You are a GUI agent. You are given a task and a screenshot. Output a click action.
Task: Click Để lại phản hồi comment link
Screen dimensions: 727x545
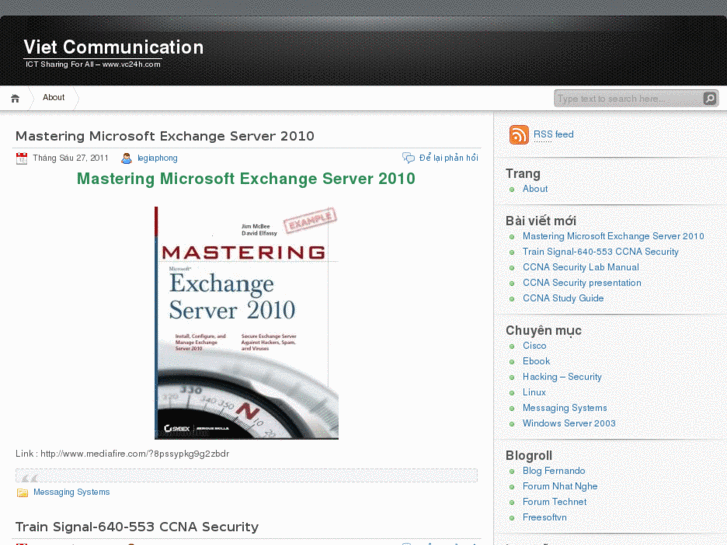click(448, 158)
